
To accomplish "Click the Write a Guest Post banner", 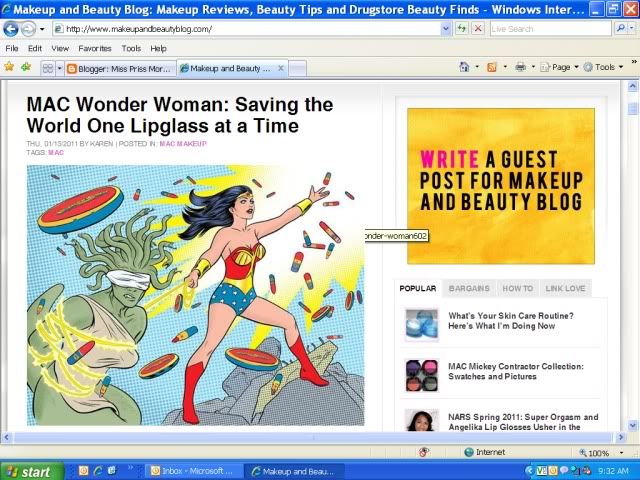I will pos(501,186).
